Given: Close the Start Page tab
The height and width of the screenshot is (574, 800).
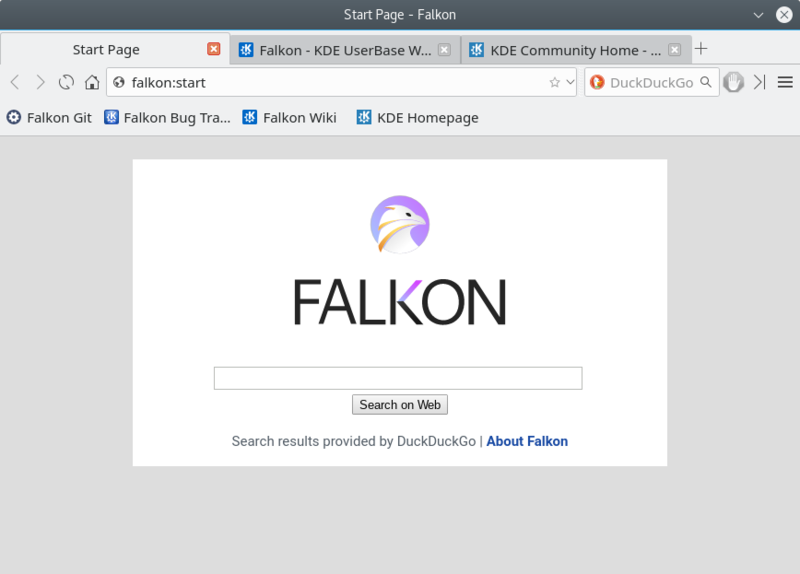Looking at the screenshot, I should (214, 48).
